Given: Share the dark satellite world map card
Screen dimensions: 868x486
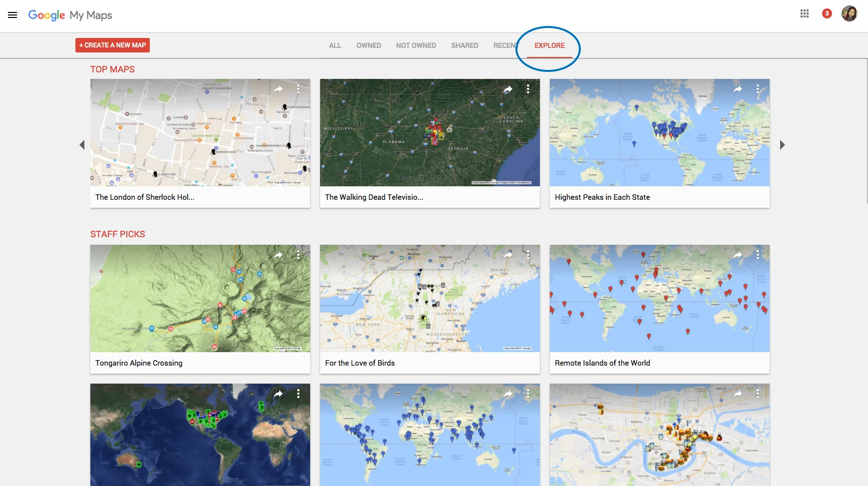Looking at the screenshot, I should 278,394.
